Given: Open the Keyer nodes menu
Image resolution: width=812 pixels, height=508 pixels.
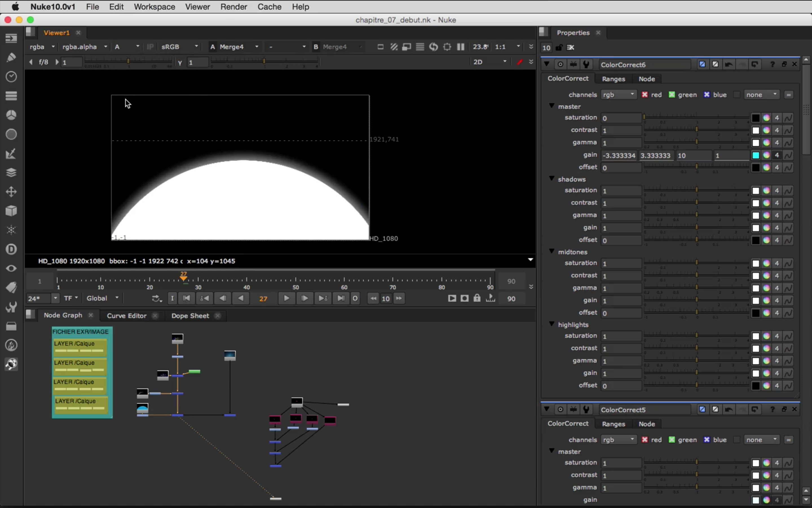Looking at the screenshot, I should click(11, 154).
